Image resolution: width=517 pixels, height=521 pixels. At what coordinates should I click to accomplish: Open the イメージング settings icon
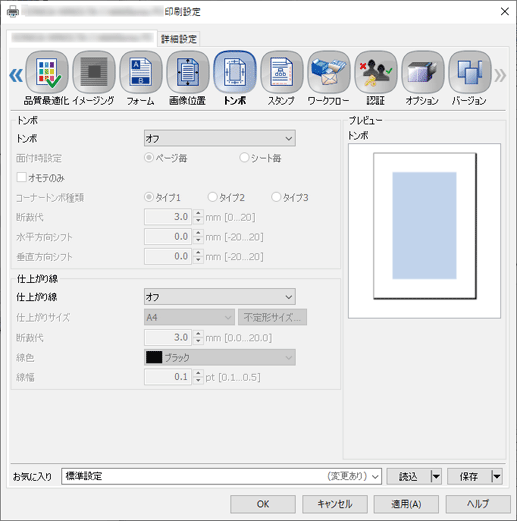tap(94, 72)
